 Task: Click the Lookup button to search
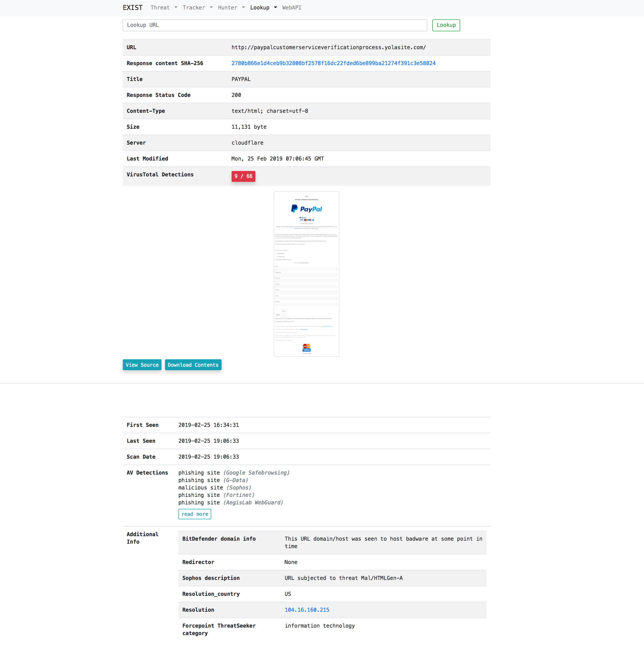(x=446, y=25)
